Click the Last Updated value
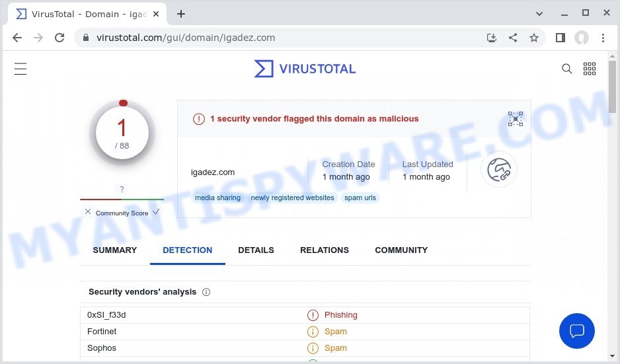Viewport: 620px width, 364px height. click(x=426, y=177)
